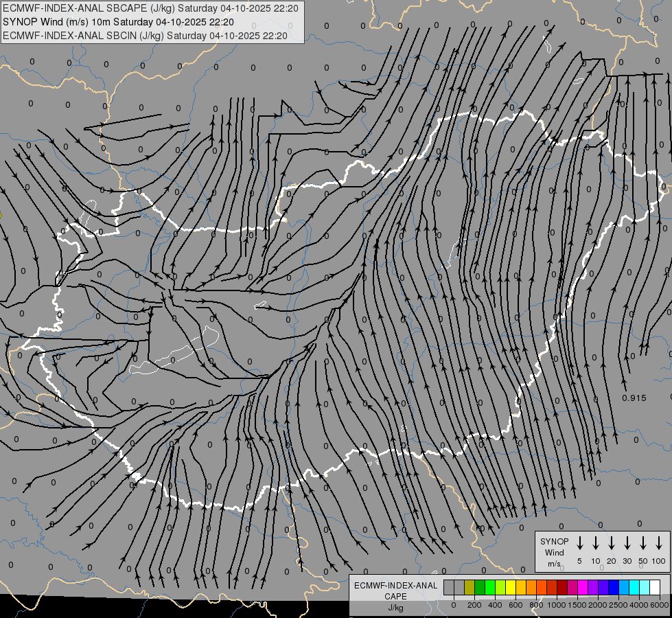This screenshot has height=618, width=672.
Task: Click the SYNOP Wind 10m title line
Action: click(118, 22)
